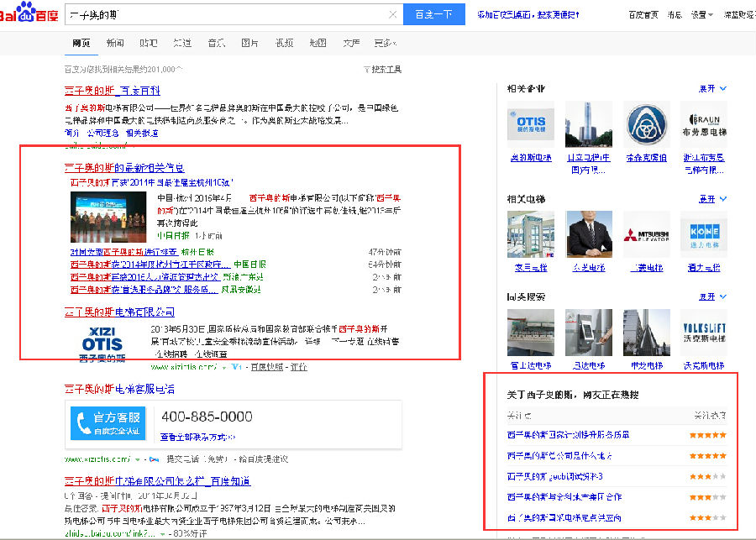This screenshot has height=540, width=756.
Task: Switch to the 音乐 tab
Action: (x=216, y=43)
